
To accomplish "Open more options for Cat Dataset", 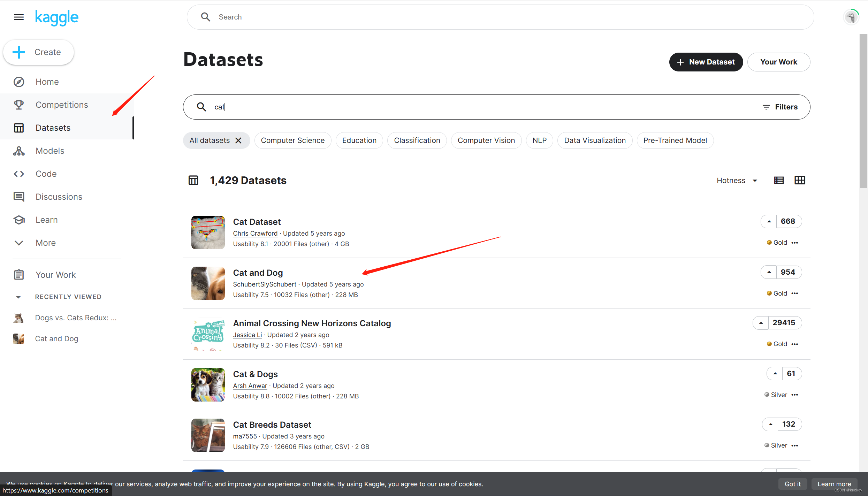I will (795, 243).
